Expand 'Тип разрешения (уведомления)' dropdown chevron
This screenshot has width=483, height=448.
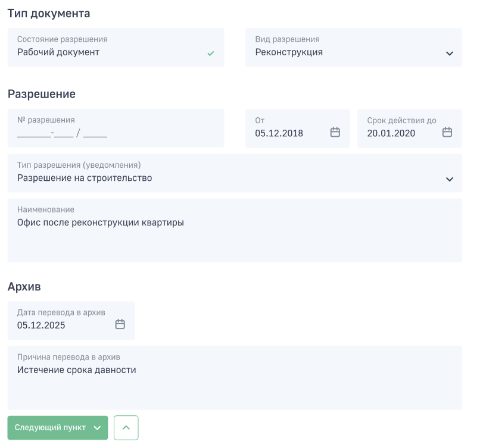(x=450, y=180)
